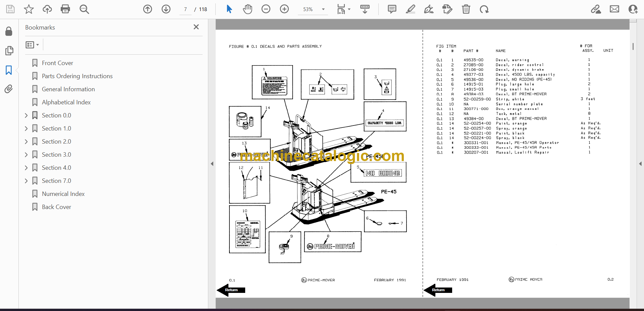The width and height of the screenshot is (644, 311).
Task: Open the share with others user icon
Action: [633, 9]
